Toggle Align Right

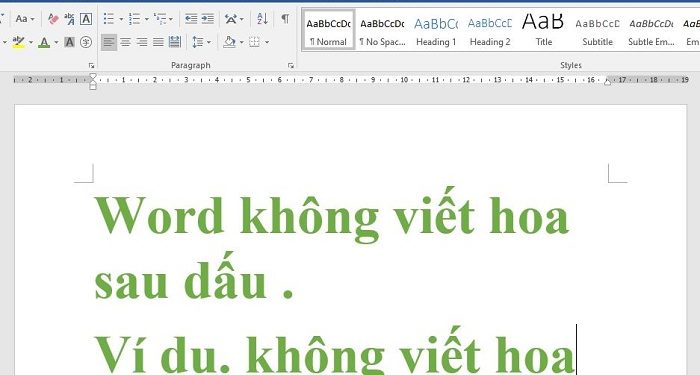coord(142,42)
